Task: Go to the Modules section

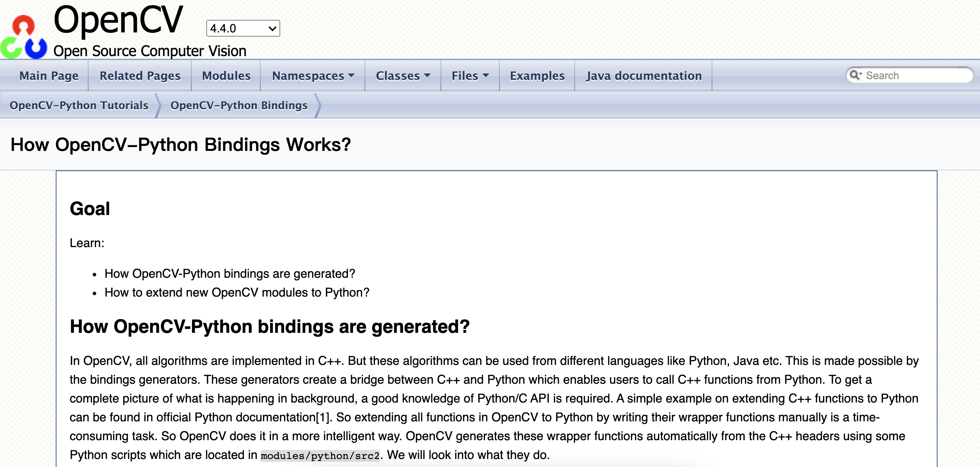Action: tap(226, 76)
